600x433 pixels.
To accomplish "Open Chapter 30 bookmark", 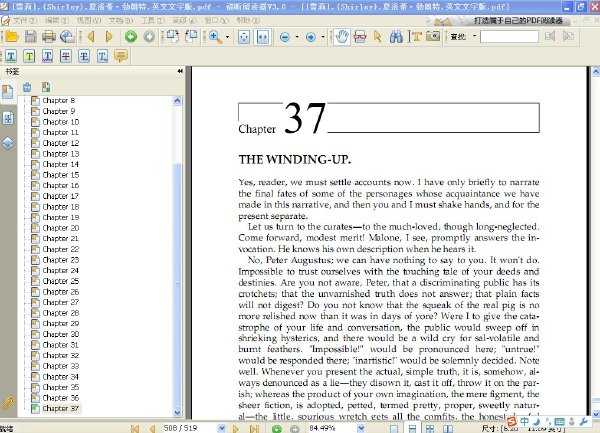I will point(60,334).
